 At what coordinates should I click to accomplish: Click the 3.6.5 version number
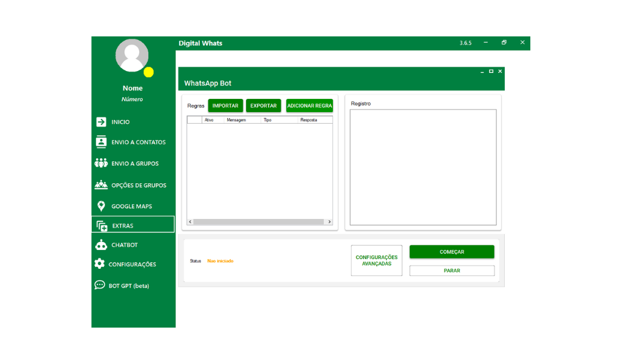point(466,43)
